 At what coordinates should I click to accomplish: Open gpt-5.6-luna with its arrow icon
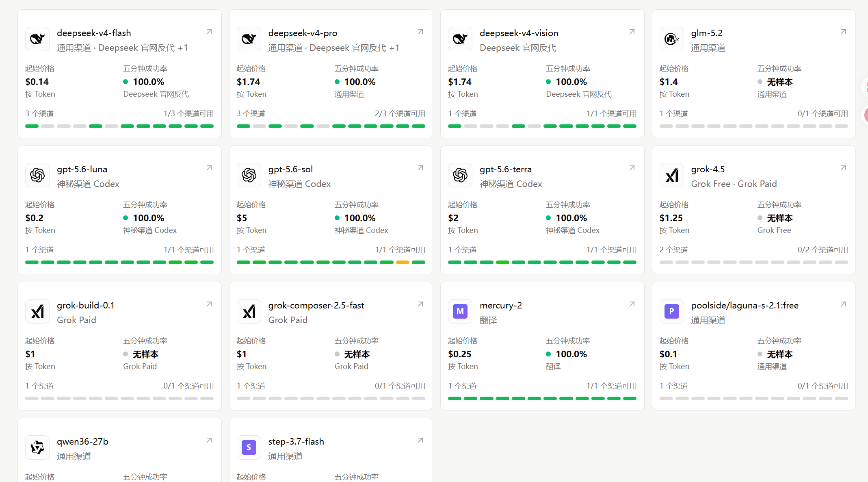pos(209,168)
